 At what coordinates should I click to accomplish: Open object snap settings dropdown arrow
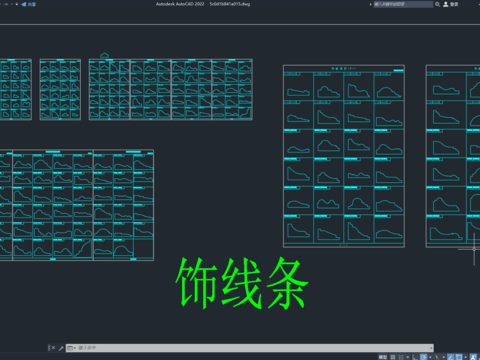tap(465, 357)
